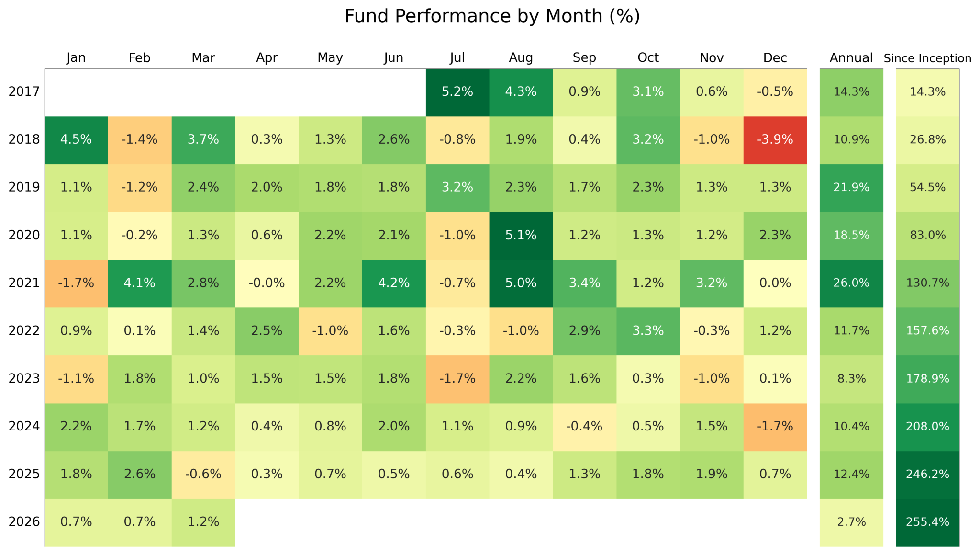Select the 2023 row label
Image resolution: width=980 pixels, height=555 pixels.
click(24, 379)
